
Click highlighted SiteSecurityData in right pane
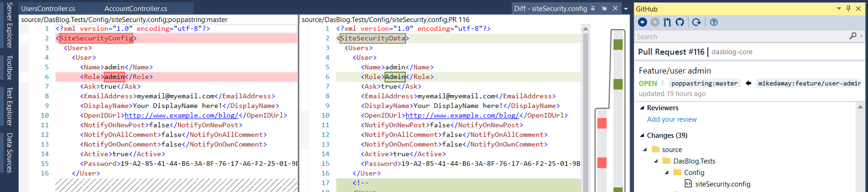[373, 38]
